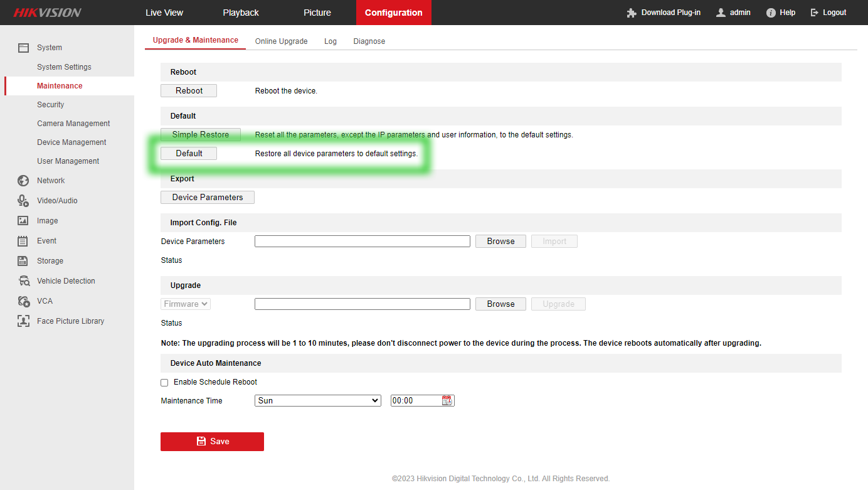The image size is (868, 490).
Task: Click the Download Plug-in puzzle icon
Action: [632, 13]
